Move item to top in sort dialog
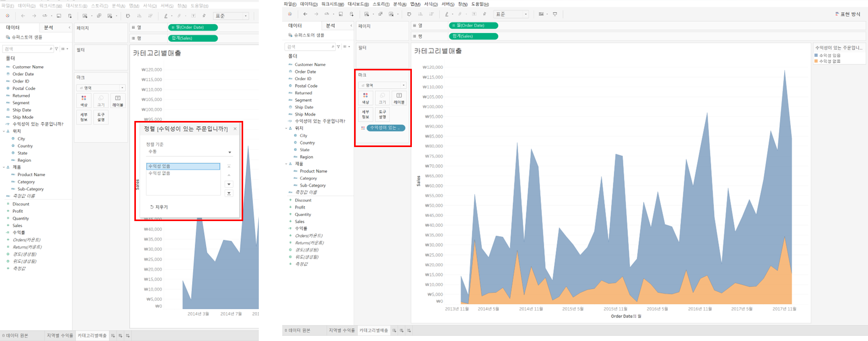 tap(229, 166)
